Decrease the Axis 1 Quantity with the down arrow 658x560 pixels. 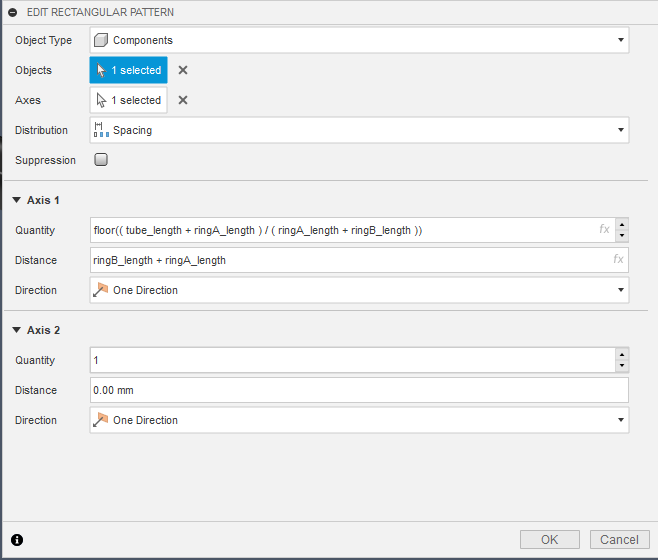(x=622, y=236)
